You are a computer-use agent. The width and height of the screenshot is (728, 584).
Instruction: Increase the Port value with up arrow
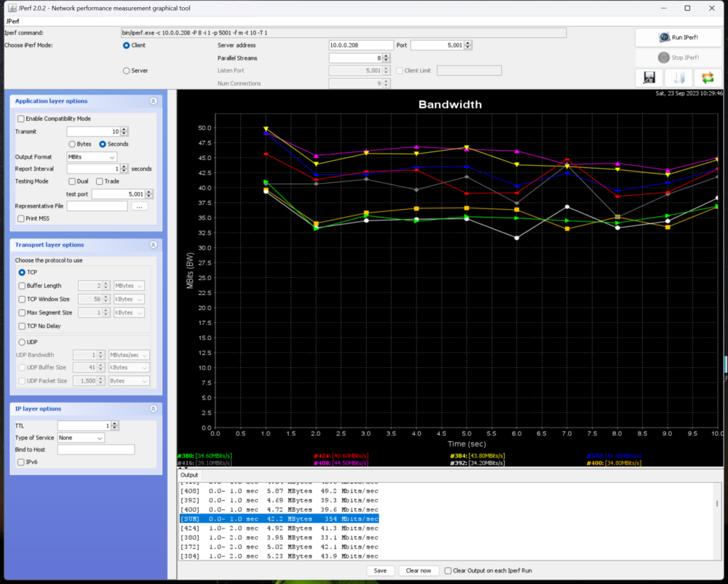pos(468,43)
